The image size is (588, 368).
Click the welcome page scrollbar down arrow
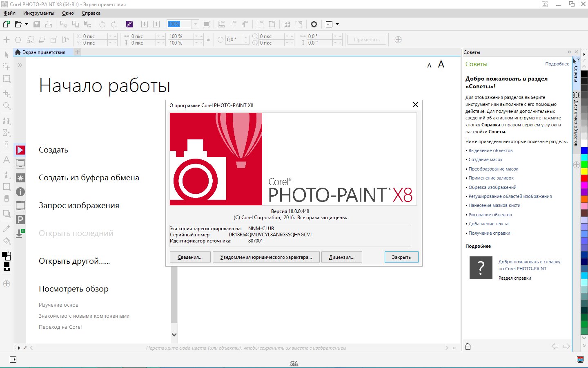(174, 334)
